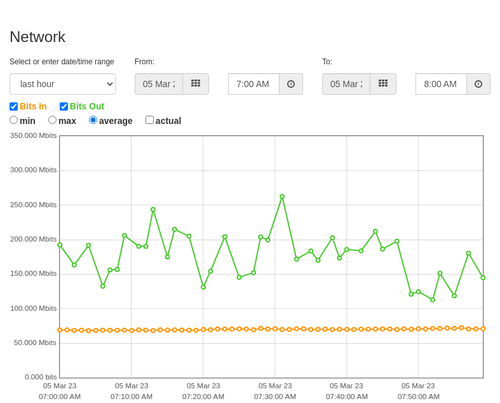Image resolution: width=500 pixels, height=403 pixels.
Task: Click the 07:10:00 AM axis label
Action: tap(131, 397)
